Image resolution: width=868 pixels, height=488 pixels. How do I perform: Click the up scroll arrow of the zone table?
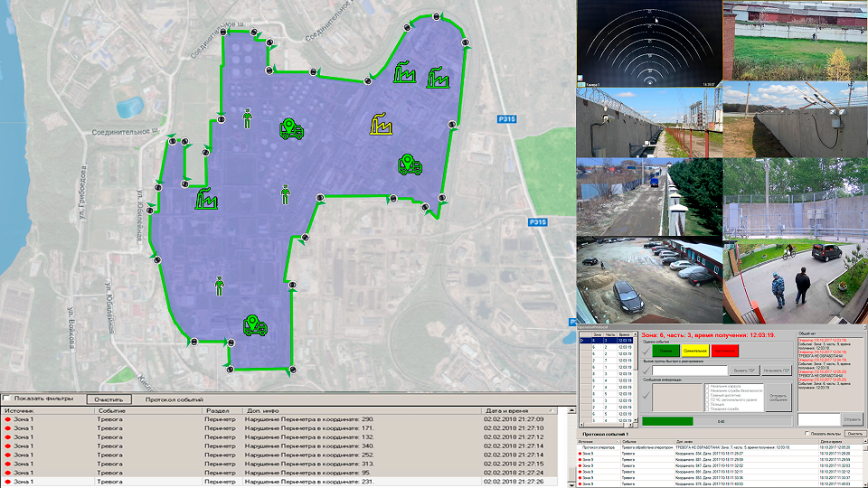[x=635, y=335]
